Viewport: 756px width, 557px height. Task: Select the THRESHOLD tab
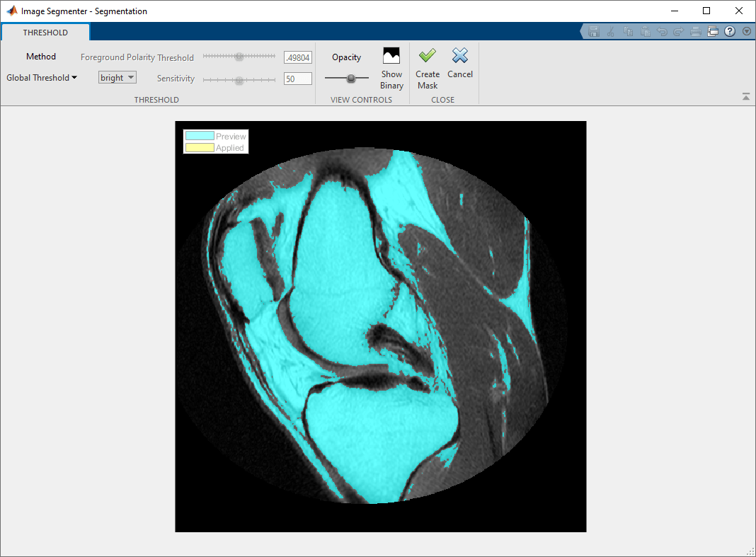tap(45, 33)
